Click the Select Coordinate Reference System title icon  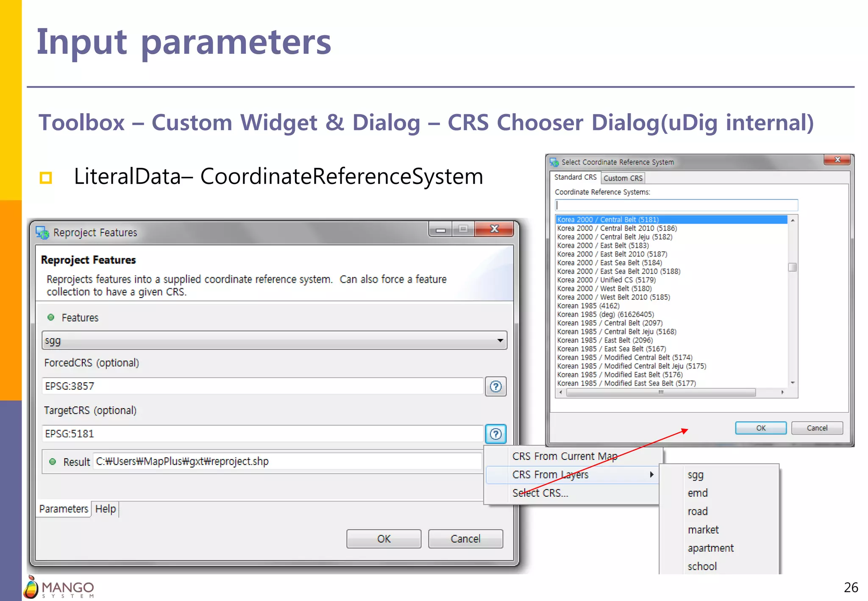point(554,162)
